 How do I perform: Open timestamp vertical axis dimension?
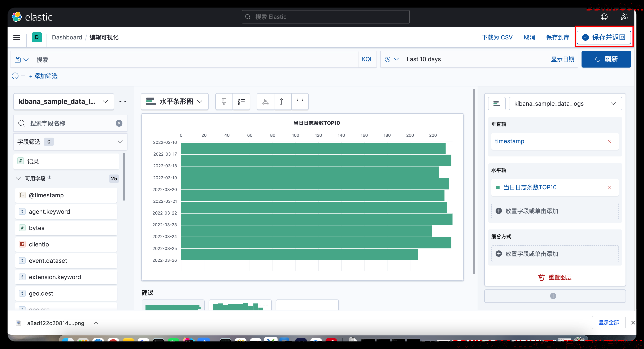pos(509,141)
